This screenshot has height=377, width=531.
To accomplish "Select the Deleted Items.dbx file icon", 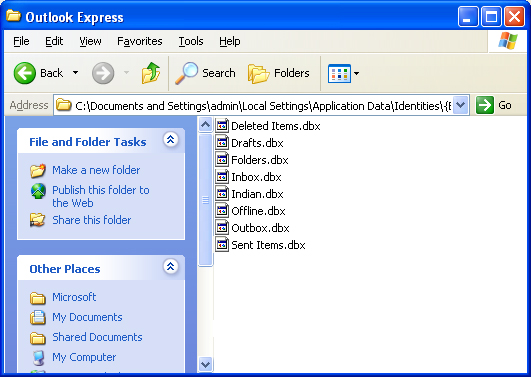I will click(x=222, y=126).
